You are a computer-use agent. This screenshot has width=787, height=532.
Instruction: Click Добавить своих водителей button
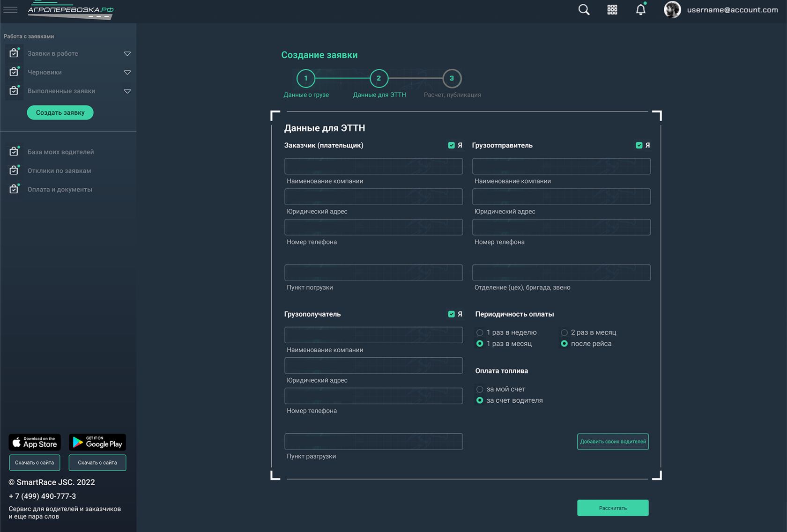(613, 442)
